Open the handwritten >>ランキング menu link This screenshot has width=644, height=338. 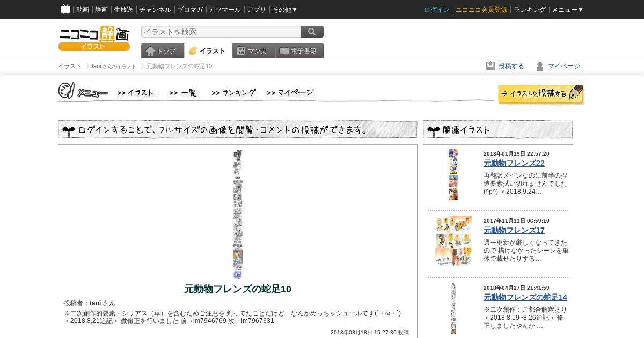point(234,93)
